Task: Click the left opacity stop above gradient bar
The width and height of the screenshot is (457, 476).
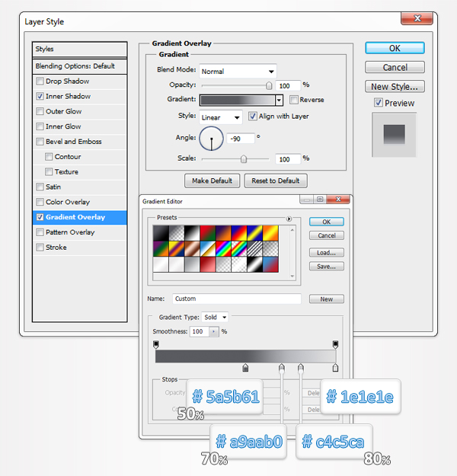Action: pyautogui.click(x=156, y=345)
